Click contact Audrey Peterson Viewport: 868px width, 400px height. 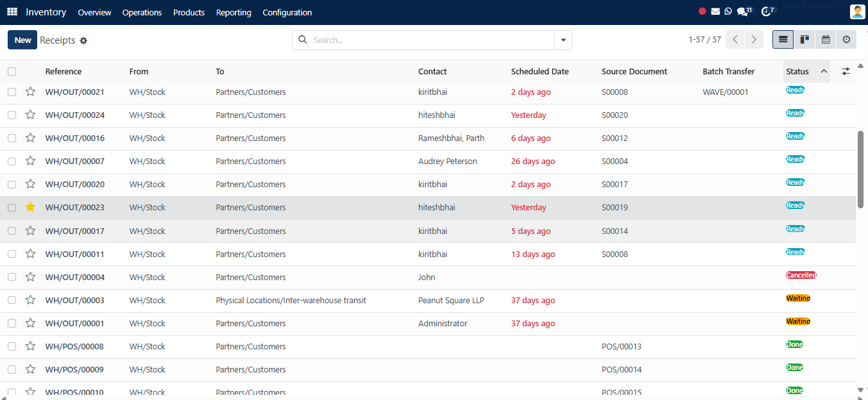point(448,161)
